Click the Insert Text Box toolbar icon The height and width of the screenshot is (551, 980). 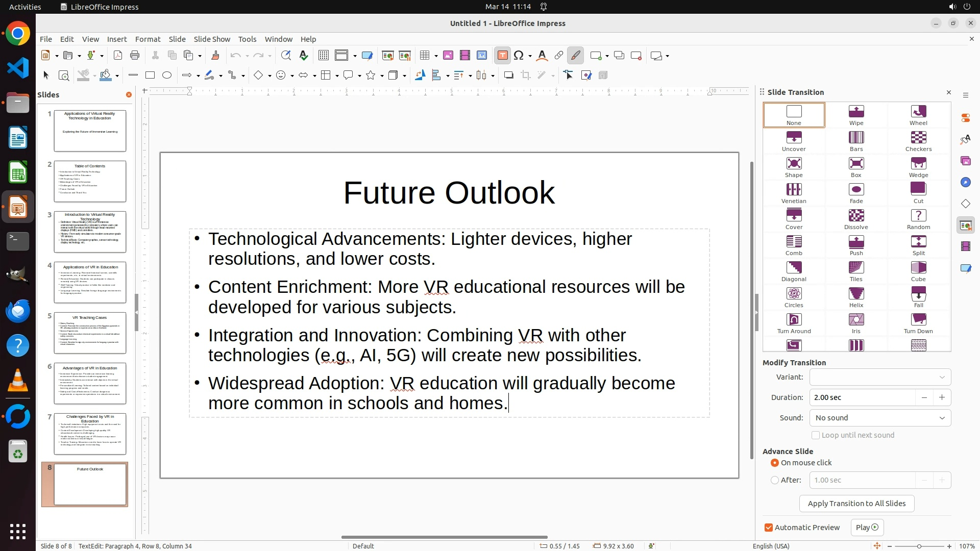502,56
